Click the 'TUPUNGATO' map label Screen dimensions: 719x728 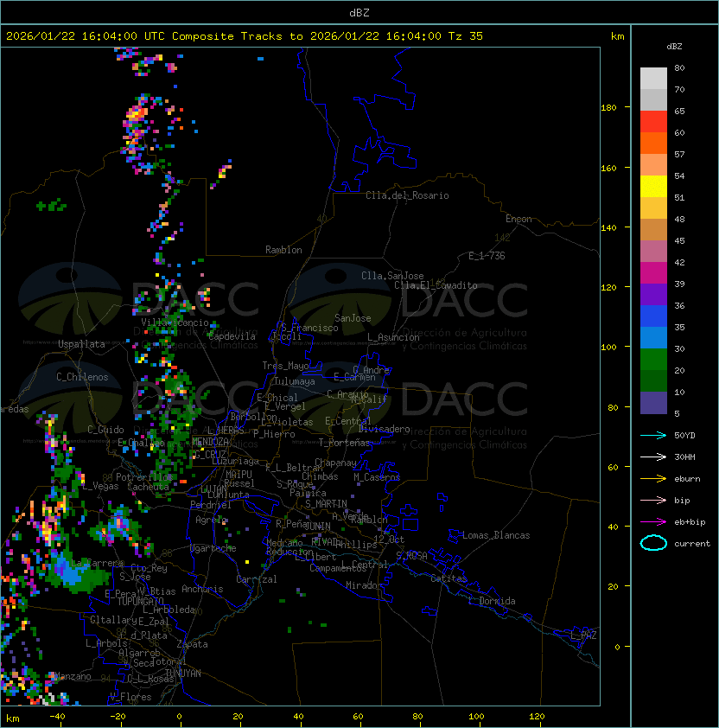[x=140, y=601]
